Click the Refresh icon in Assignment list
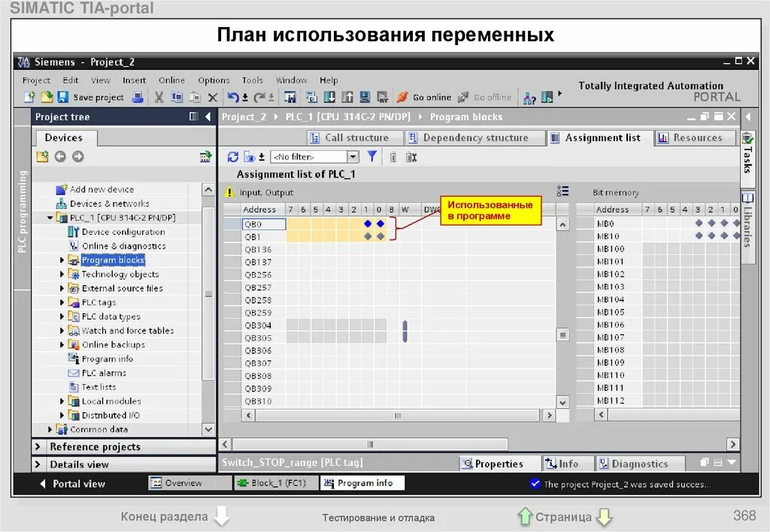The width and height of the screenshot is (770, 532). coord(233,157)
